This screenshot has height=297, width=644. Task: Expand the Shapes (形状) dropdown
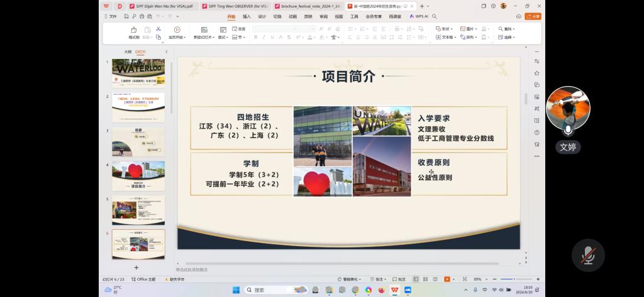point(445,29)
